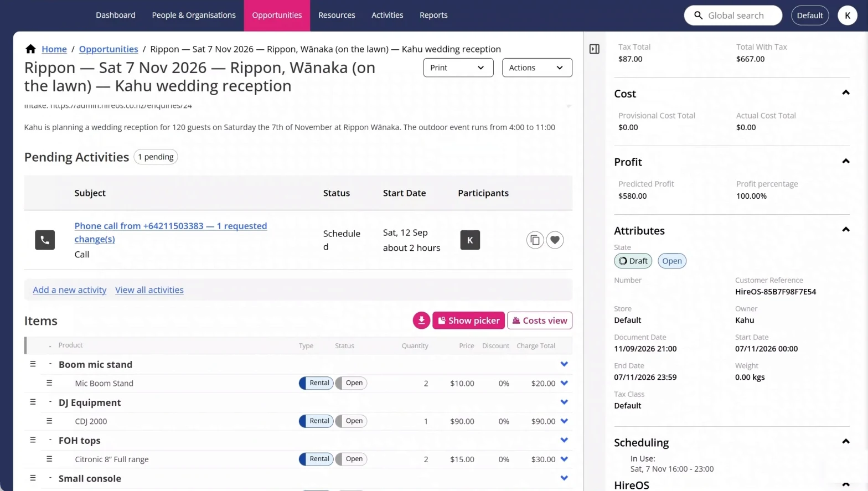The image size is (868, 491).
Task: Open the Activities menu
Action: coord(387,15)
